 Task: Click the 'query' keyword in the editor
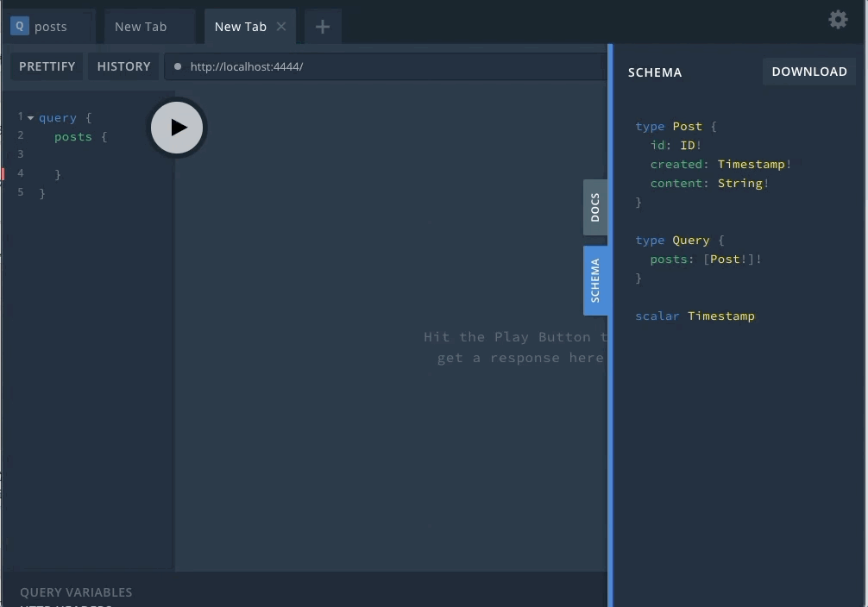pos(58,118)
